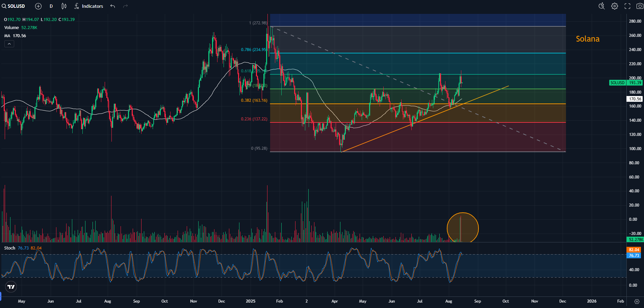This screenshot has width=644, height=308.
Task: Open the D time interval menu
Action: (51, 6)
